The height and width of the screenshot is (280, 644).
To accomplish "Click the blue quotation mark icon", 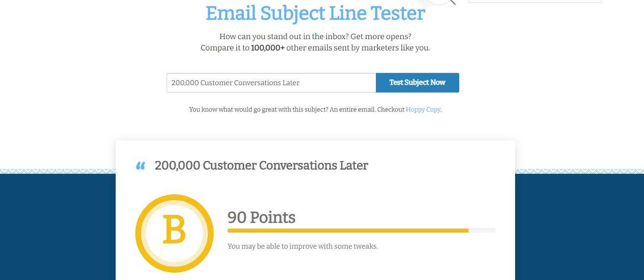I will pos(141,166).
